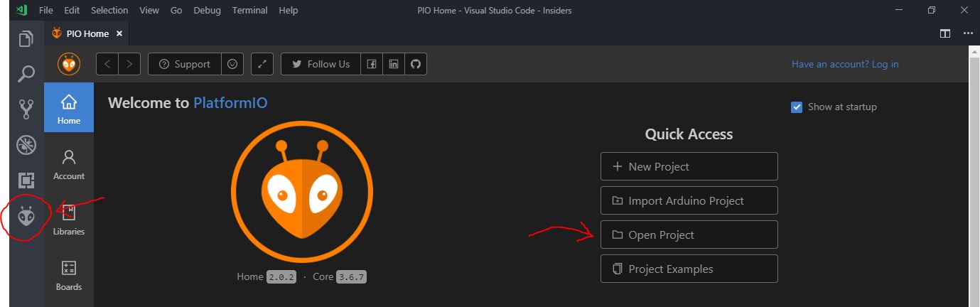Image resolution: width=980 pixels, height=307 pixels.
Task: Open the editor More Actions ellipsis
Action: [x=967, y=33]
